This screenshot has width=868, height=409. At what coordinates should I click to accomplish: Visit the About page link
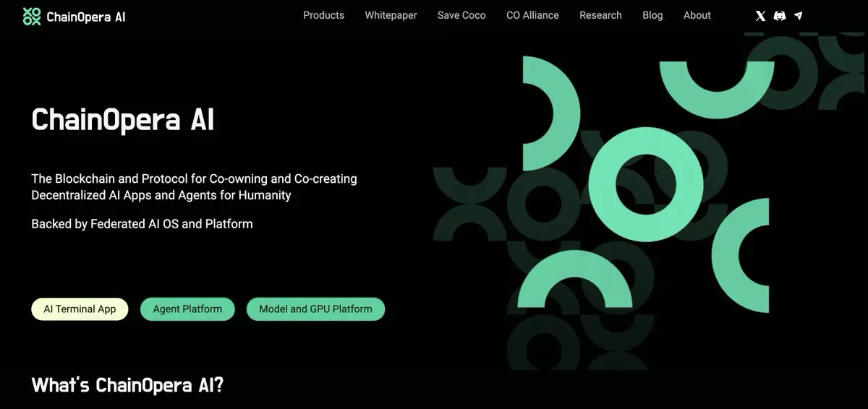click(697, 15)
